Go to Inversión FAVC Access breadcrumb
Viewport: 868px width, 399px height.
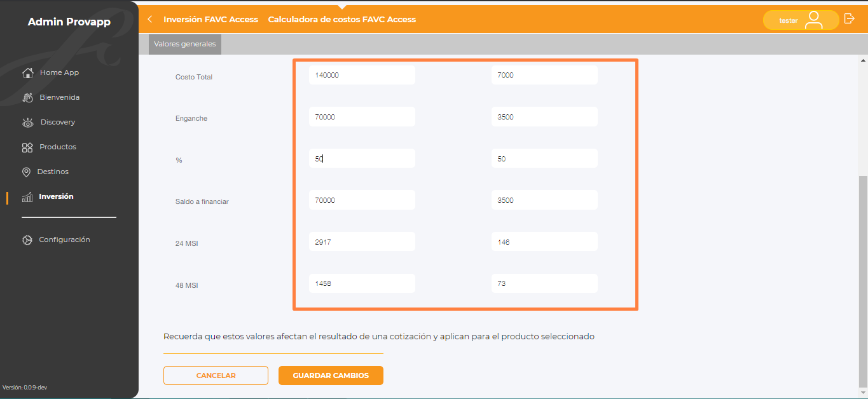tap(210, 19)
